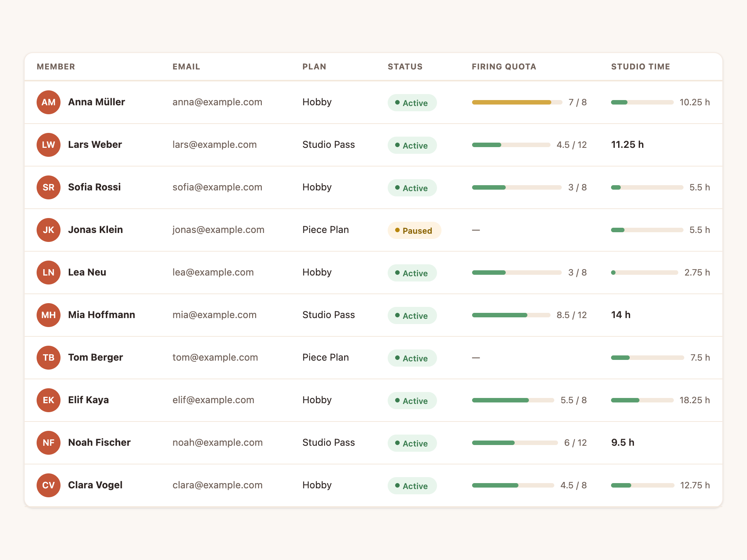This screenshot has width=747, height=560.
Task: Click Anna Müller's yellow firing quota bar
Action: (x=517, y=102)
